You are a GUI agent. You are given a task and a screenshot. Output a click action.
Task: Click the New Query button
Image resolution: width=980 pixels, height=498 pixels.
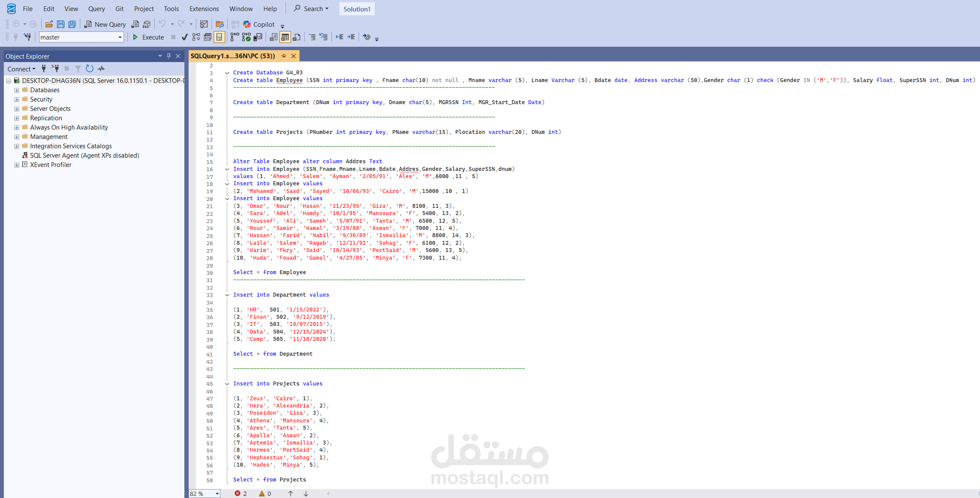(105, 24)
